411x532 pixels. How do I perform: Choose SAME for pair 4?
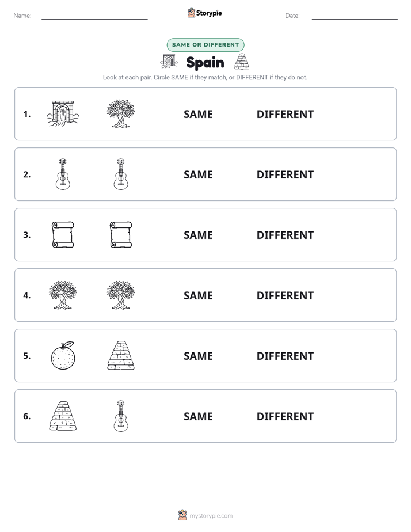[198, 295]
